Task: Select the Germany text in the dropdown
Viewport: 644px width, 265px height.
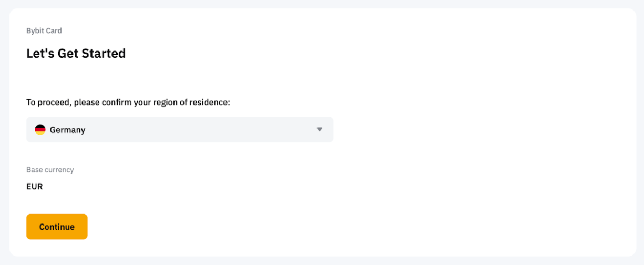Action: click(67, 130)
